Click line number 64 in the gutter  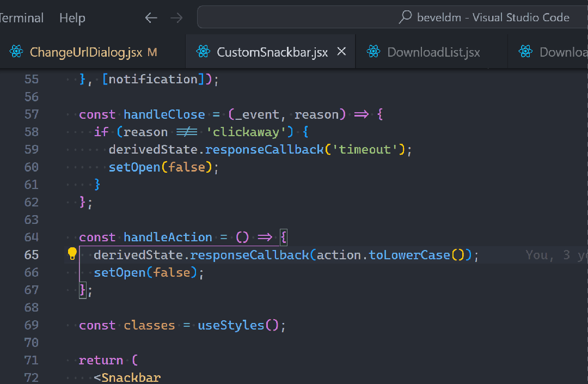(x=32, y=237)
